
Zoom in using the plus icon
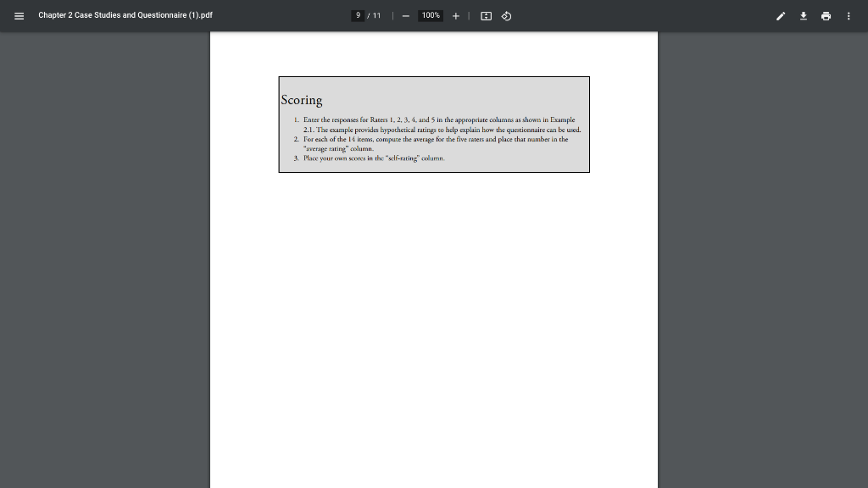click(456, 15)
